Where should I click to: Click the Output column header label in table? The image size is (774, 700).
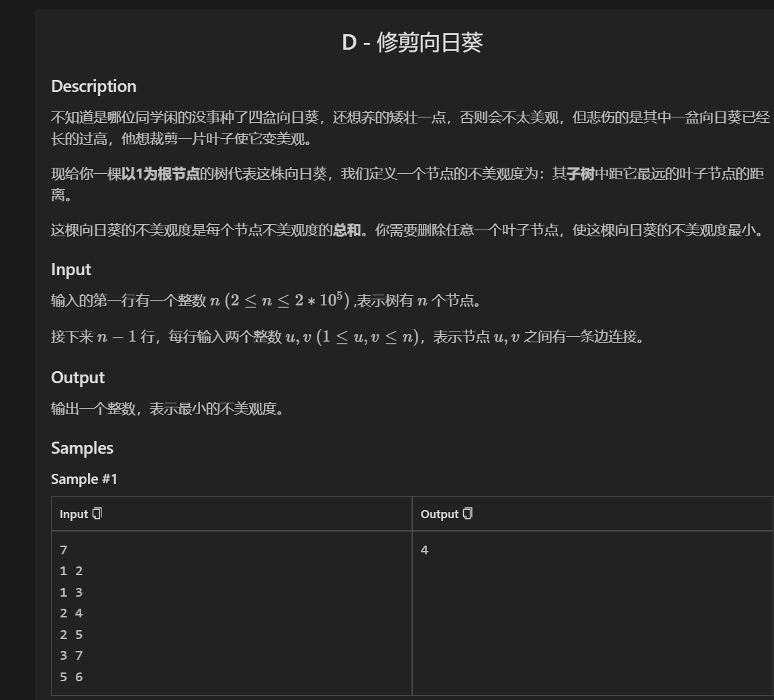(439, 514)
